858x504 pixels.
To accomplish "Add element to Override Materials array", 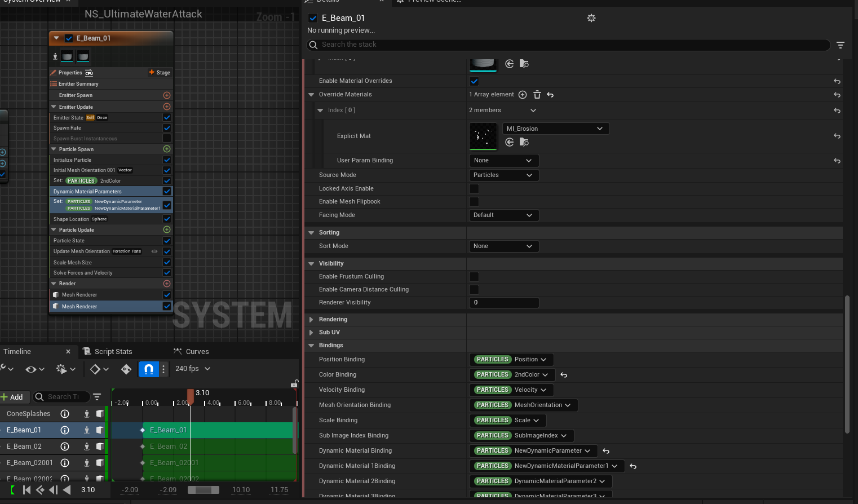I will point(523,95).
